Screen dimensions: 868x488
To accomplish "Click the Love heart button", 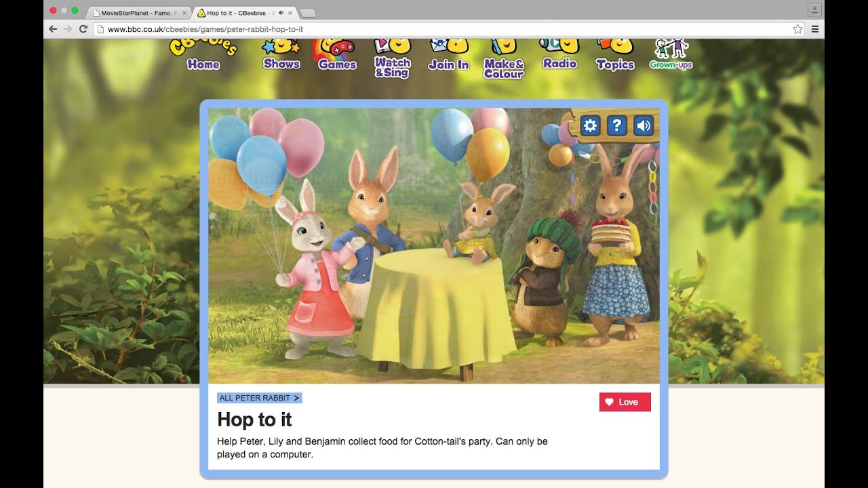I will click(x=625, y=402).
